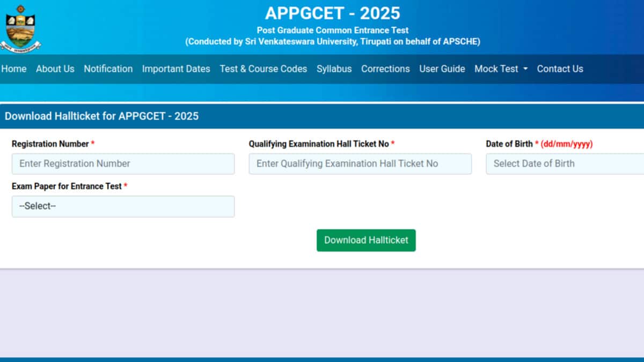Go to About Us page
This screenshot has height=362, width=644.
tap(55, 69)
